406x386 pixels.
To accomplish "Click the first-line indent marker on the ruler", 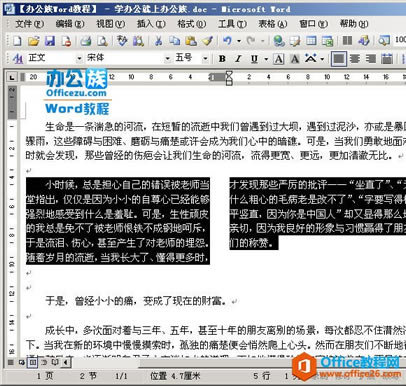I will coord(229,74).
